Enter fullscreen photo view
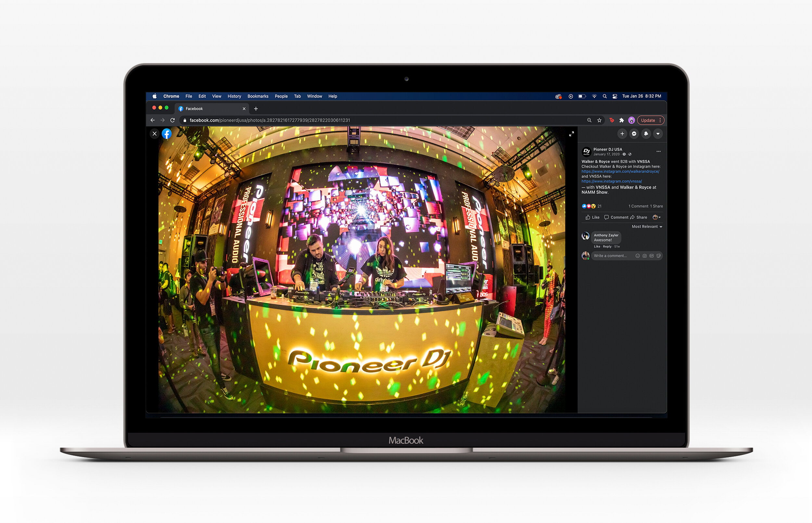This screenshot has height=523, width=812. 571,134
